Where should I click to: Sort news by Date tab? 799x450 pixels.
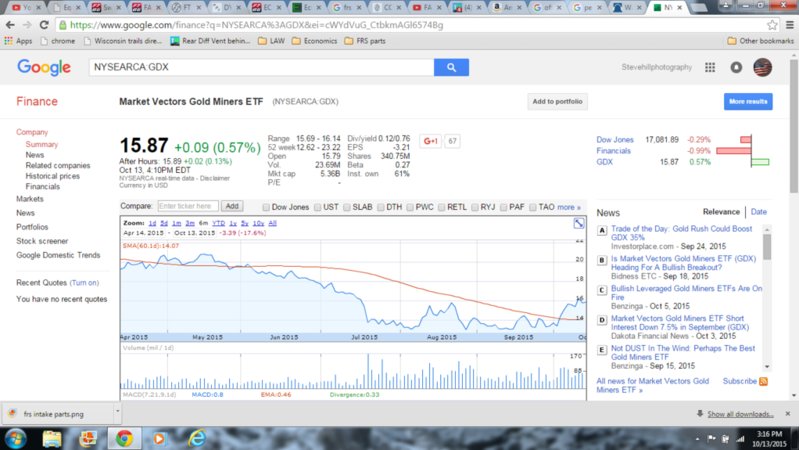coord(758,212)
